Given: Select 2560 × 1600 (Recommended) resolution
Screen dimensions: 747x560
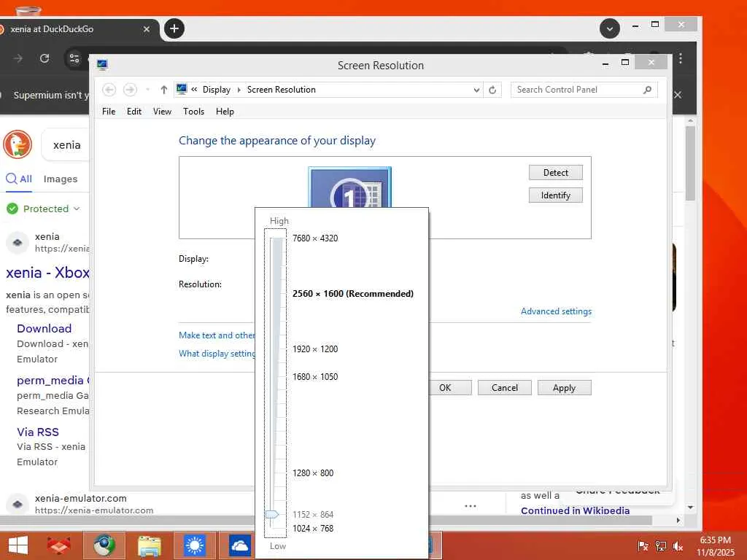Looking at the screenshot, I should click(352, 293).
